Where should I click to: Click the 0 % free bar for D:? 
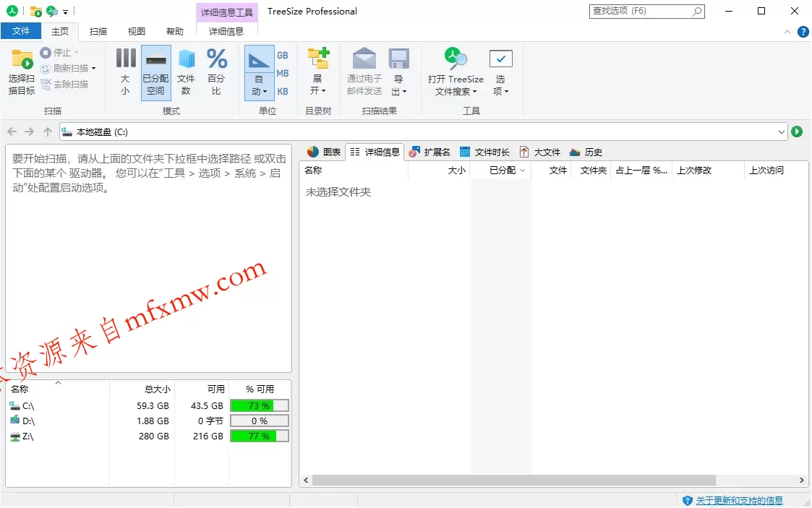[260, 421]
